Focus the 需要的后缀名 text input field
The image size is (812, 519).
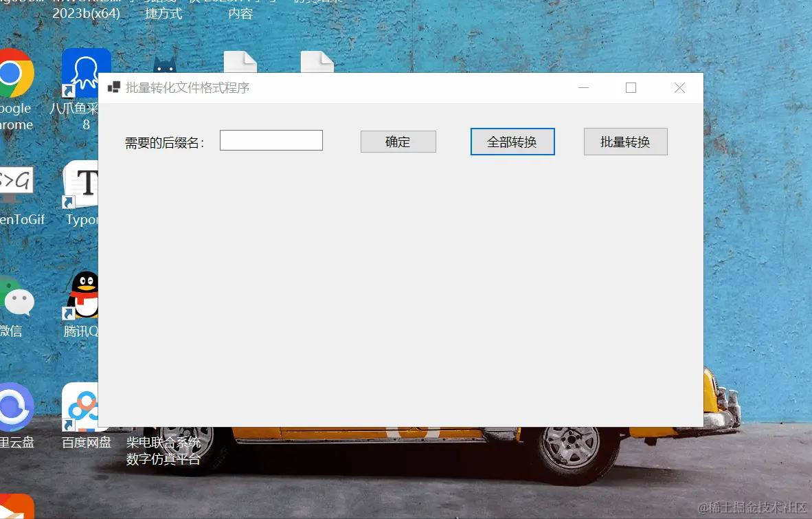pos(271,140)
